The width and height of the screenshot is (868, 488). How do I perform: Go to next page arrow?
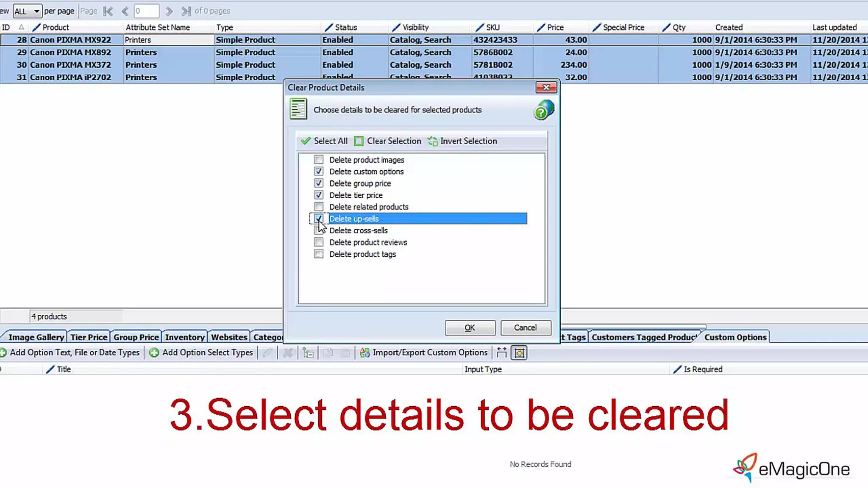[x=169, y=11]
